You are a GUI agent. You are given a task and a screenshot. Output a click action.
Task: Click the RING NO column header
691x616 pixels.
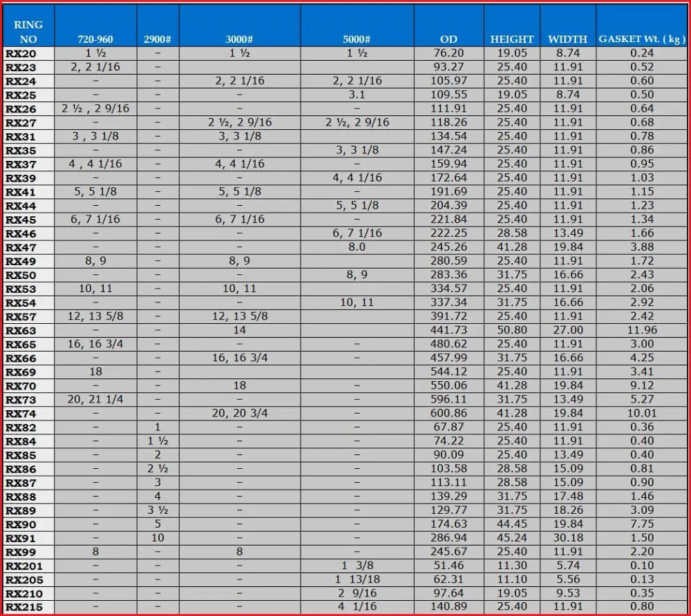coord(28,32)
